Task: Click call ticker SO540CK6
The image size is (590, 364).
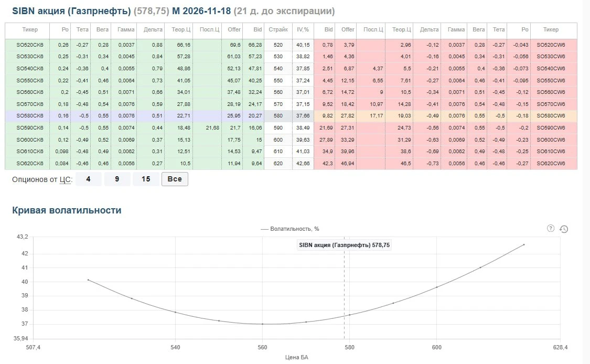Action: click(x=30, y=69)
